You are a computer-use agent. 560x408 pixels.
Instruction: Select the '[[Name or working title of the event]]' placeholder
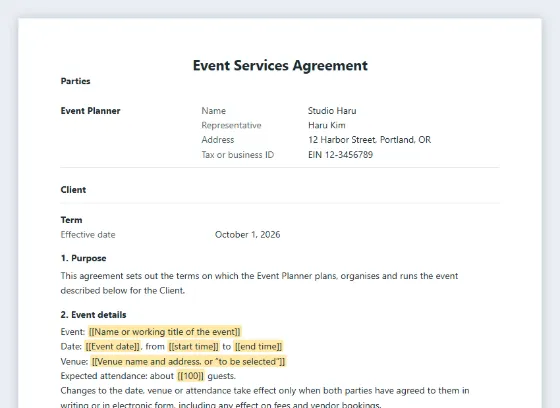[165, 332]
